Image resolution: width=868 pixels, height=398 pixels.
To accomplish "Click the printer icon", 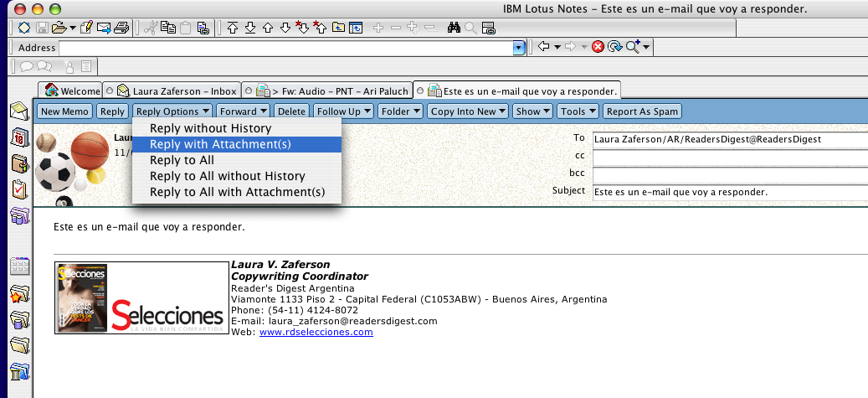I will pos(121,28).
